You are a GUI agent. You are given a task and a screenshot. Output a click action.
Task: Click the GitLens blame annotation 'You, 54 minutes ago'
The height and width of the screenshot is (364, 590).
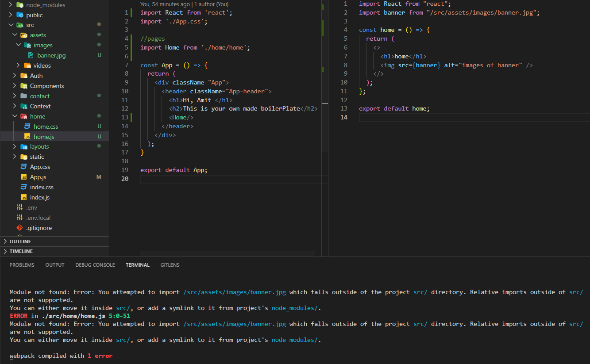click(166, 4)
